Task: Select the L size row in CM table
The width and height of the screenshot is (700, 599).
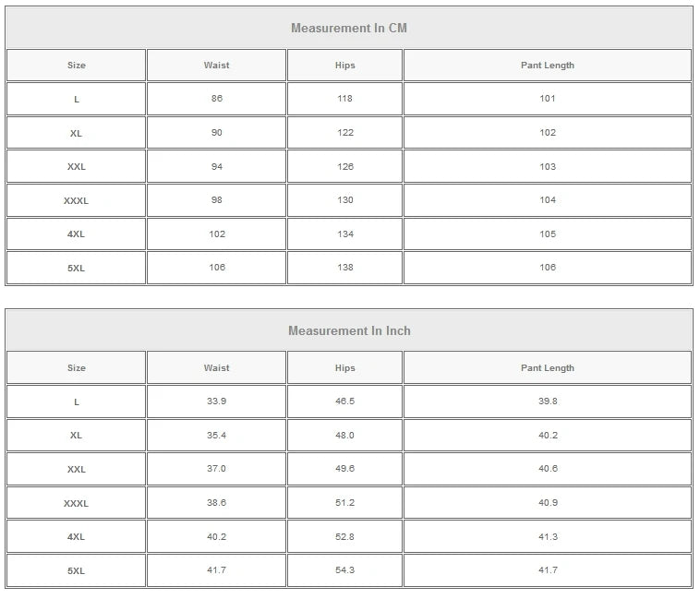Action: coord(77,100)
